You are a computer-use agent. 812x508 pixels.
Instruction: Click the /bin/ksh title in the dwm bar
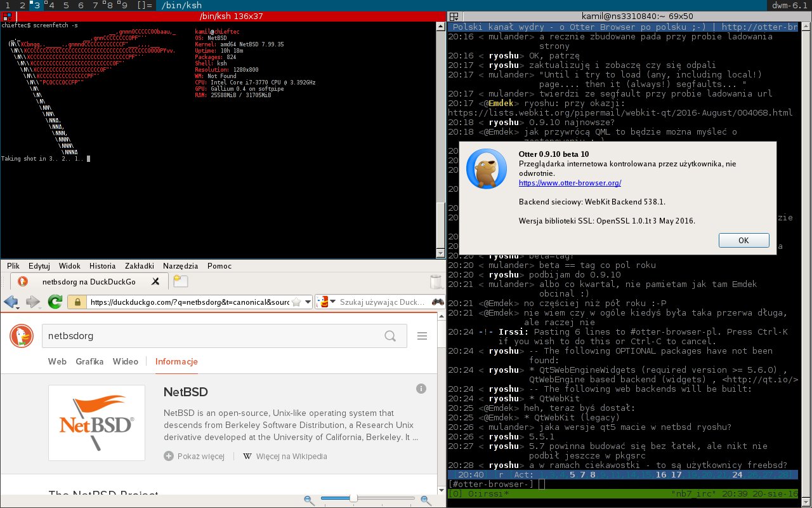pyautogui.click(x=183, y=5)
